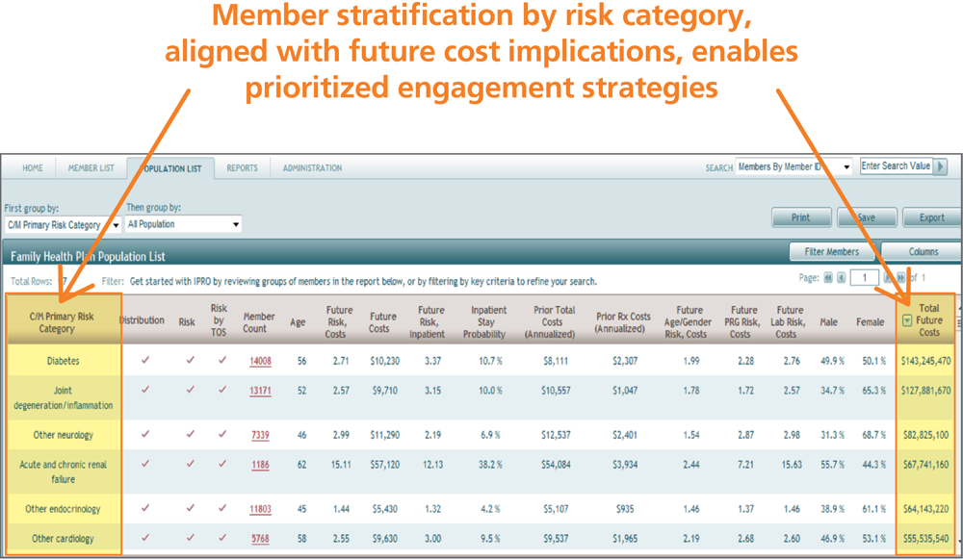
Task: Go to the previous results page
Action: point(840,279)
